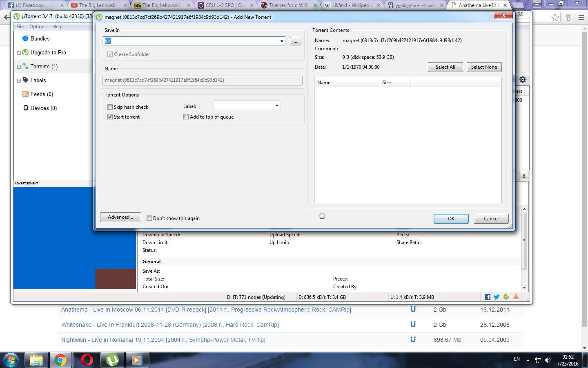The image size is (588, 368).
Task: Click the collapse-panel arrow below the gear icon
Action: click(524, 176)
